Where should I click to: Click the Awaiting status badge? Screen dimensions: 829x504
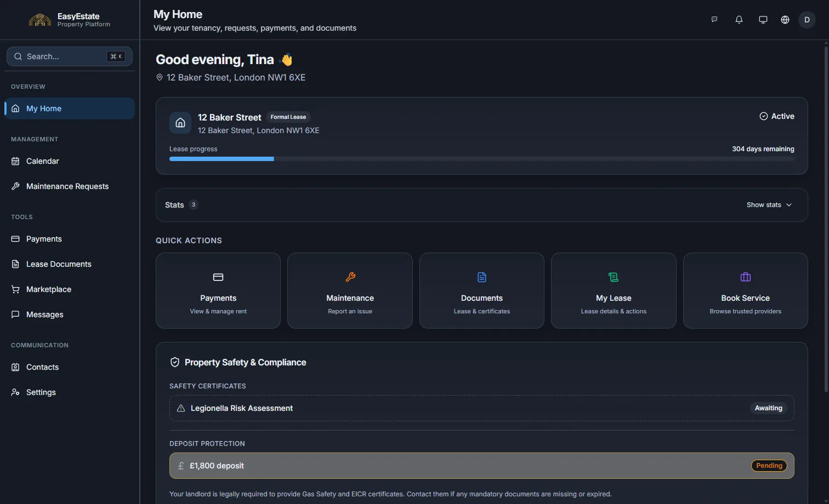(x=769, y=408)
